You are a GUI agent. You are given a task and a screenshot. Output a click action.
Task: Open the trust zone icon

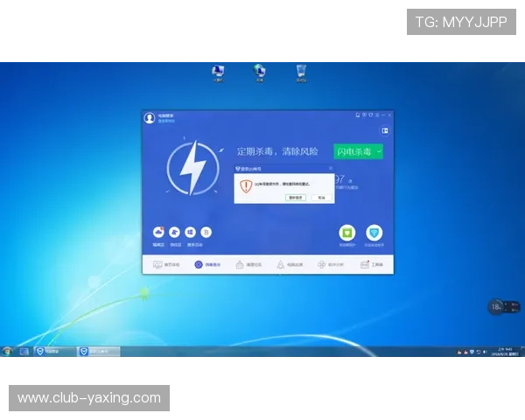[174, 232]
